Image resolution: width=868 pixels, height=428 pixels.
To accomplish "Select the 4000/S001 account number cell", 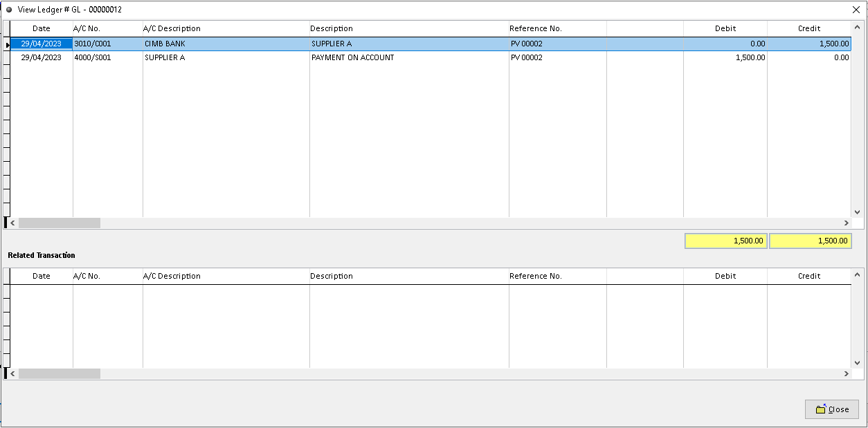I will (x=108, y=57).
